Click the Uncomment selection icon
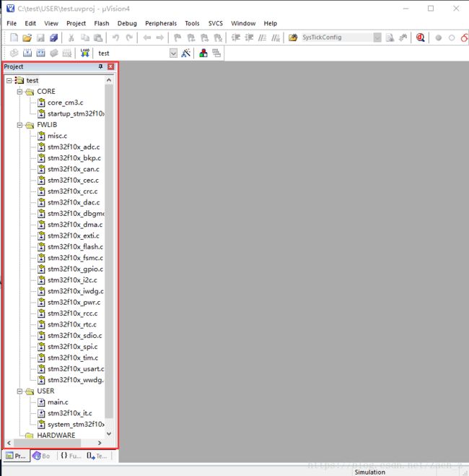The image size is (469, 476). 276,38
